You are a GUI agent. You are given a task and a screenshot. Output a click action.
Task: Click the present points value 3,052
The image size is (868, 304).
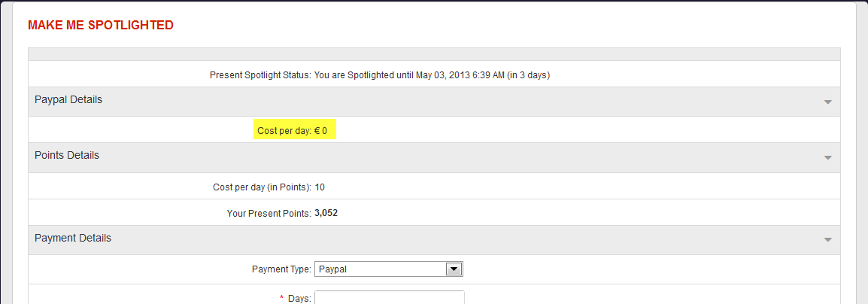tap(326, 214)
